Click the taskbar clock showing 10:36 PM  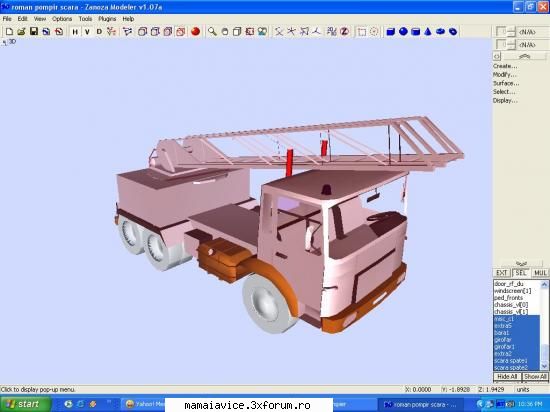[530, 405]
